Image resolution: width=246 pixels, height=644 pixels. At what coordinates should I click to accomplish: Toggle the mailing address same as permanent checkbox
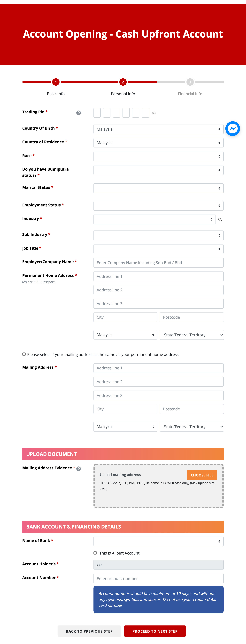click(23, 354)
